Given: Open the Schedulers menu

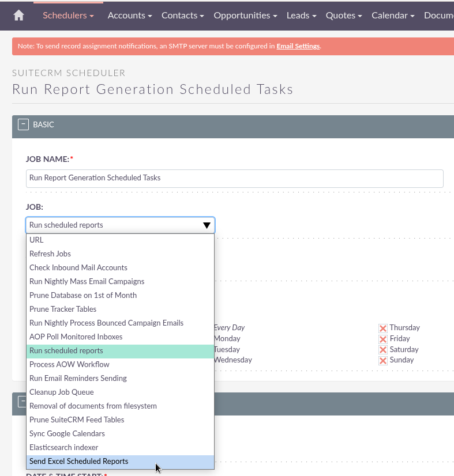Looking at the screenshot, I should click(68, 16).
